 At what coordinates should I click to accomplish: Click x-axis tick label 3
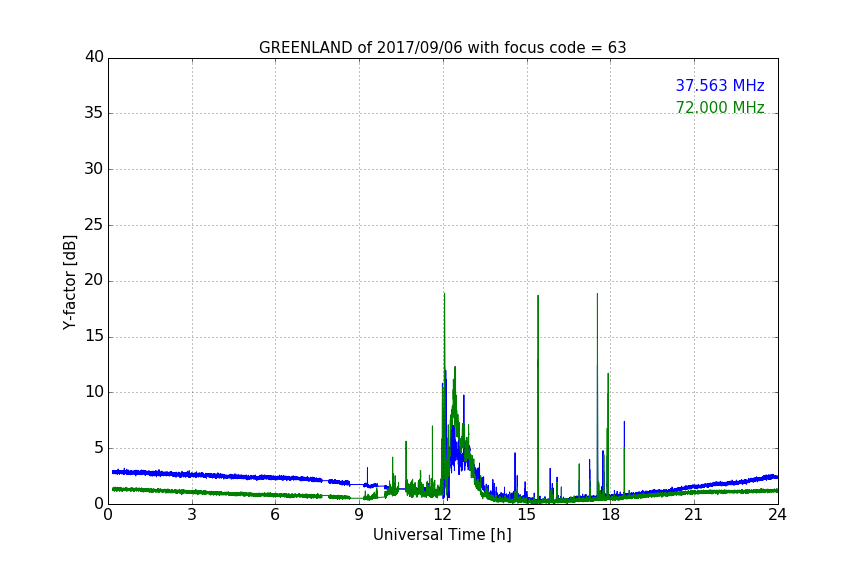[x=192, y=515]
